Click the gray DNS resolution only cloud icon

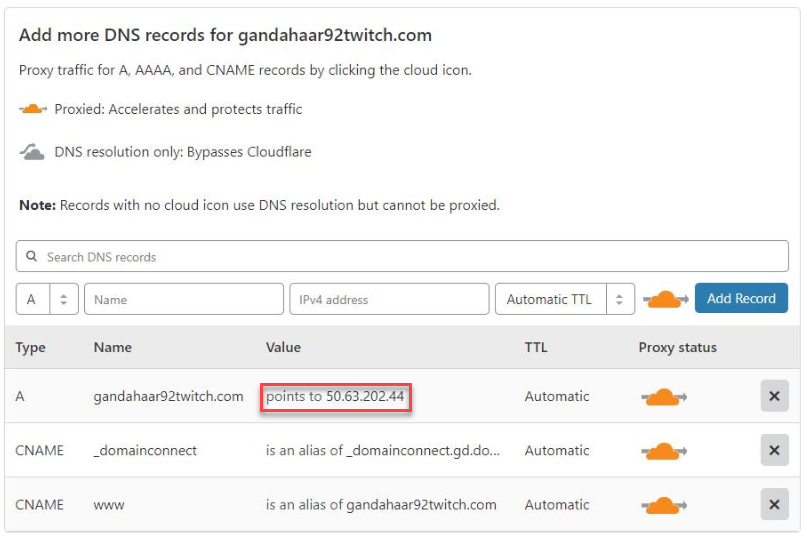point(32,152)
